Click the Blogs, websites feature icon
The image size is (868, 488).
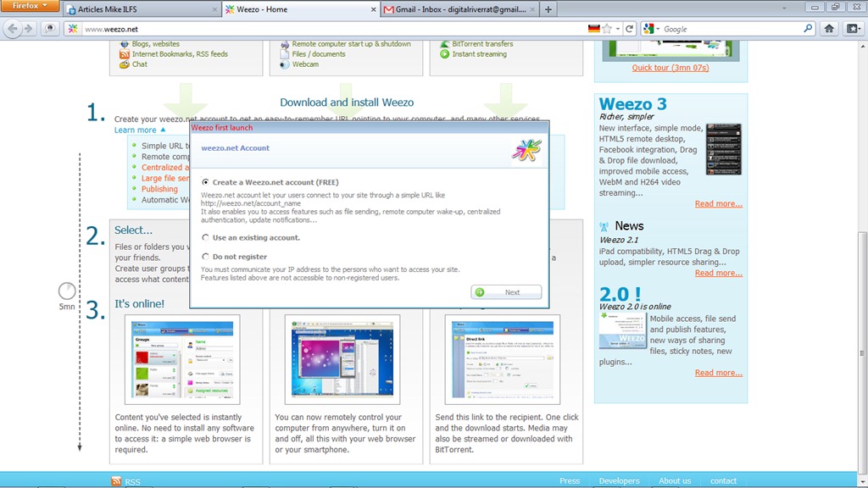coord(124,44)
